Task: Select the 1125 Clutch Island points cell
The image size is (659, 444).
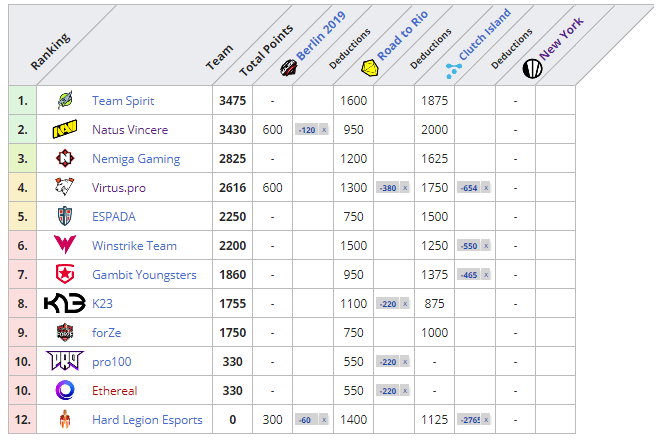Action: [435, 420]
